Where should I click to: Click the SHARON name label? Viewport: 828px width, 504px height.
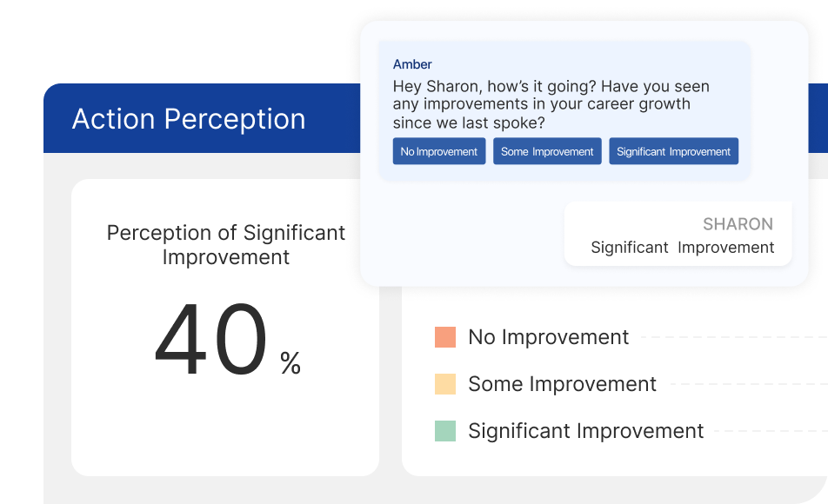[x=738, y=224]
